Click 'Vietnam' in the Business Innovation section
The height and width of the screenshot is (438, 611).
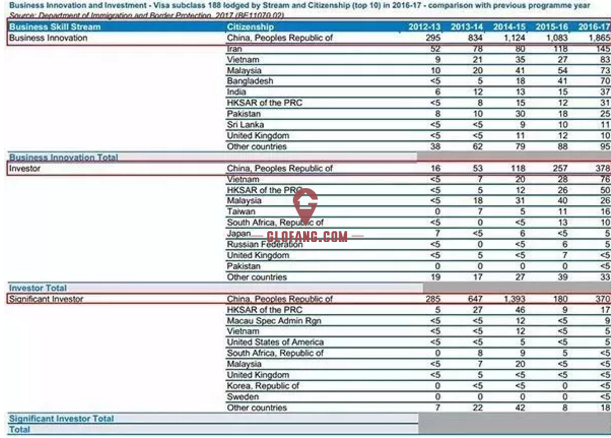click(243, 60)
